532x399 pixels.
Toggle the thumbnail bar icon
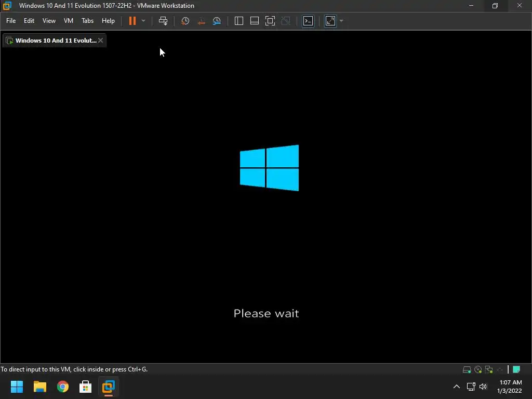[255, 21]
